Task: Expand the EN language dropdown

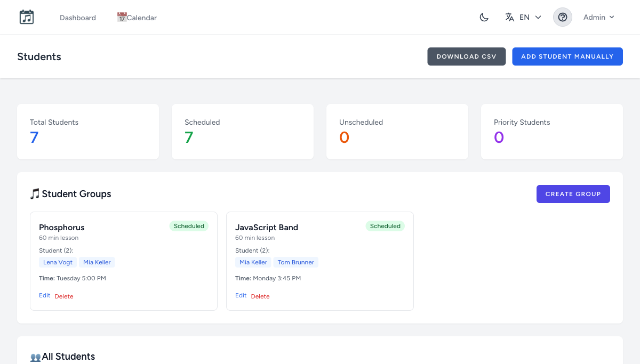Action: click(523, 17)
